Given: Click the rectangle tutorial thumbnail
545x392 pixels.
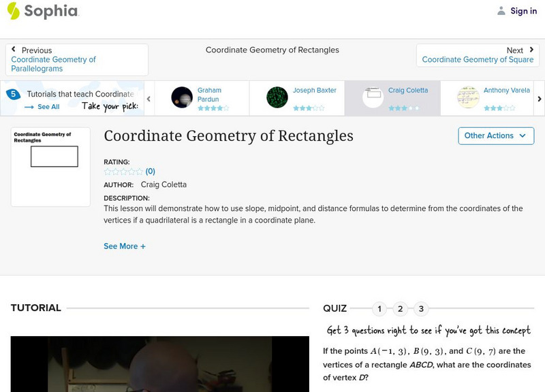Looking at the screenshot, I should click(x=50, y=167).
